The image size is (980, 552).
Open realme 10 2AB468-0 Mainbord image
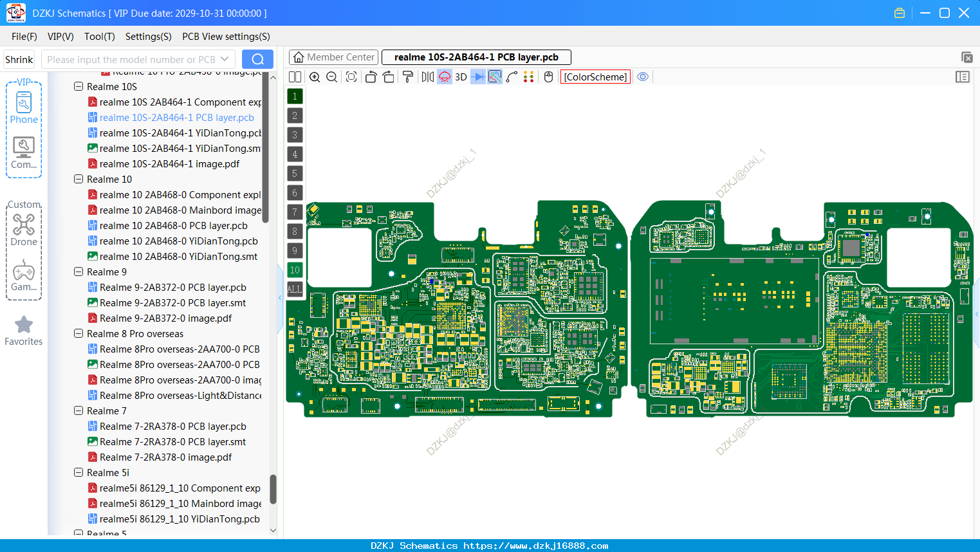click(x=174, y=210)
